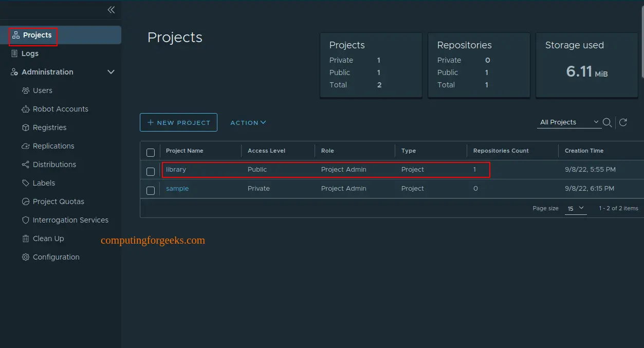Collapse the sidebar with double-chevron icon
This screenshot has width=644, height=348.
tap(111, 10)
